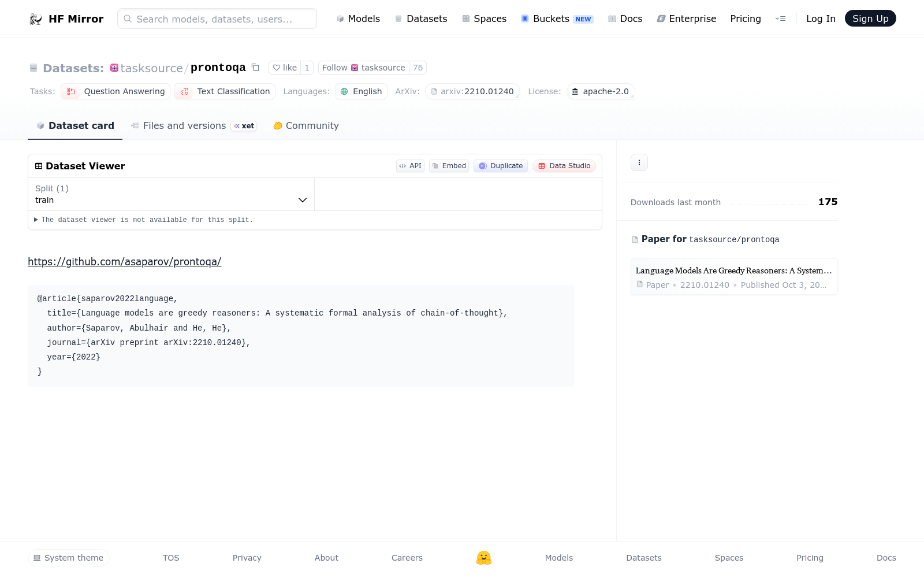924x578 pixels.
Task: Click the Datasets: breadcrumb label
Action: pyautogui.click(x=73, y=68)
